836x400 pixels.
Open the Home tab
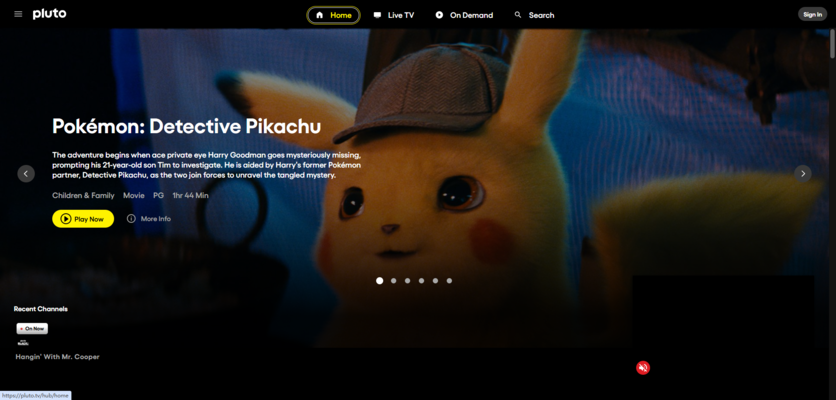334,15
